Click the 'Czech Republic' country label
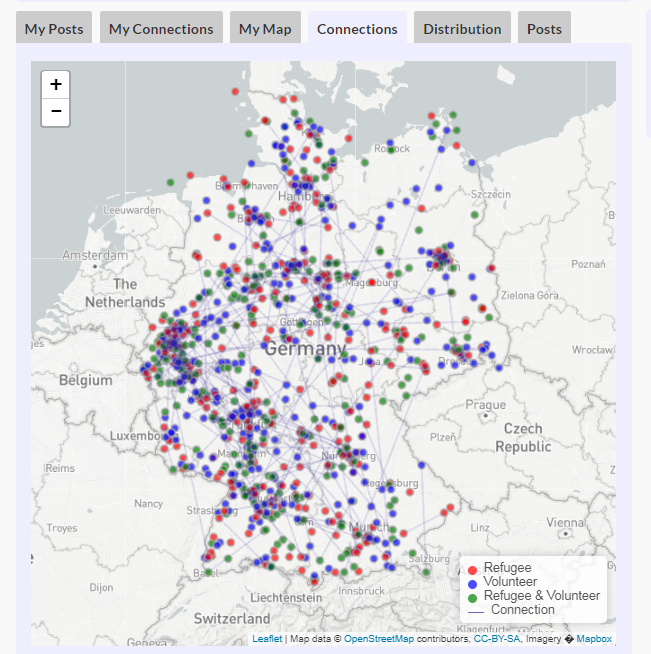 [523, 438]
